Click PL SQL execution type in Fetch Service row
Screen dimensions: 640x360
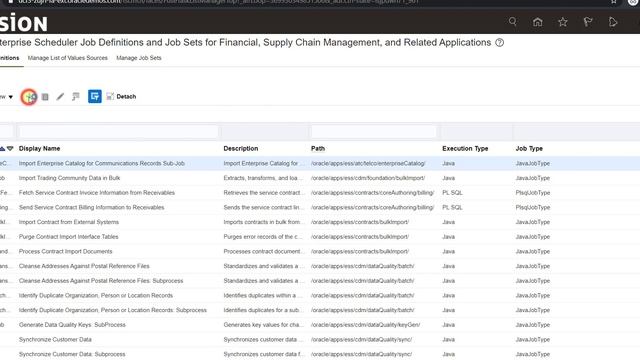(x=452, y=193)
